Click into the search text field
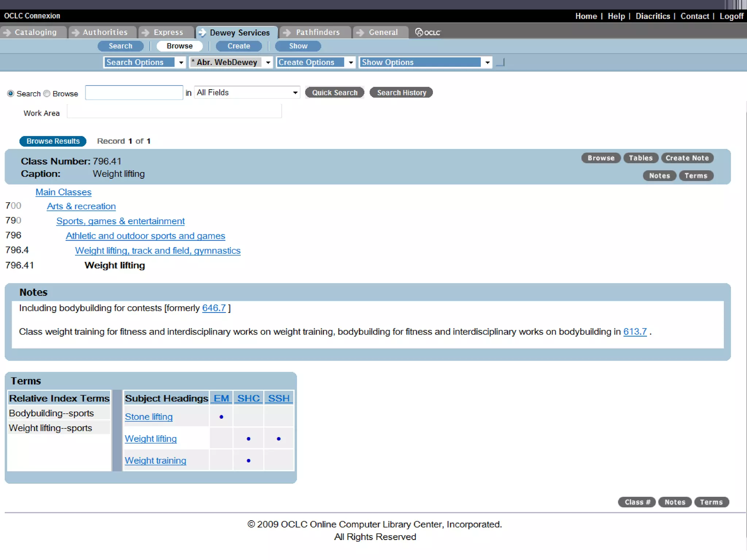The width and height of the screenshot is (747, 560). (134, 93)
